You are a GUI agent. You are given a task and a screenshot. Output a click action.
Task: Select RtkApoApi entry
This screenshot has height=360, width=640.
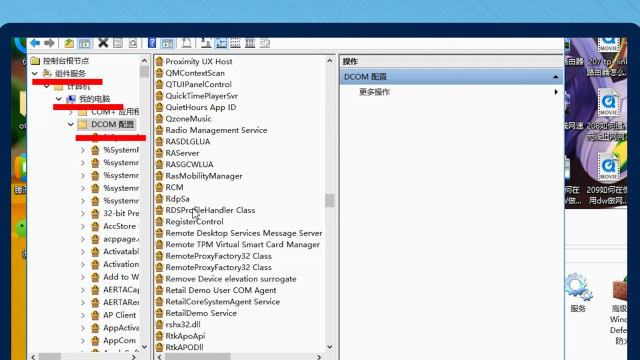click(185, 336)
